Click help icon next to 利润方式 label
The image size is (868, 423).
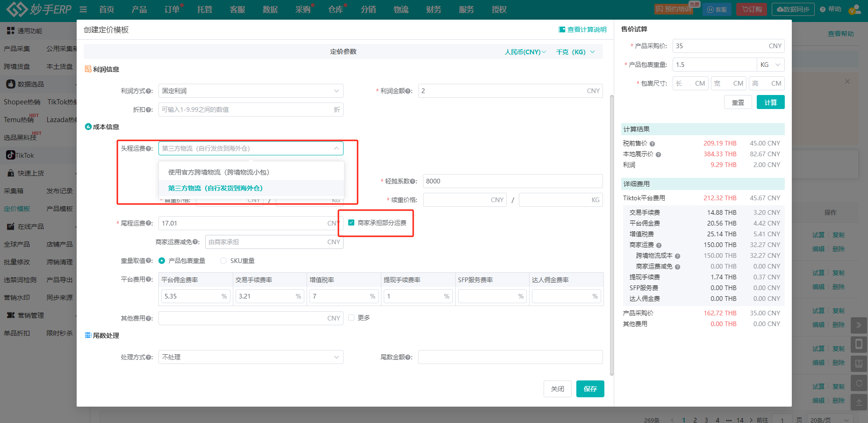(x=149, y=91)
